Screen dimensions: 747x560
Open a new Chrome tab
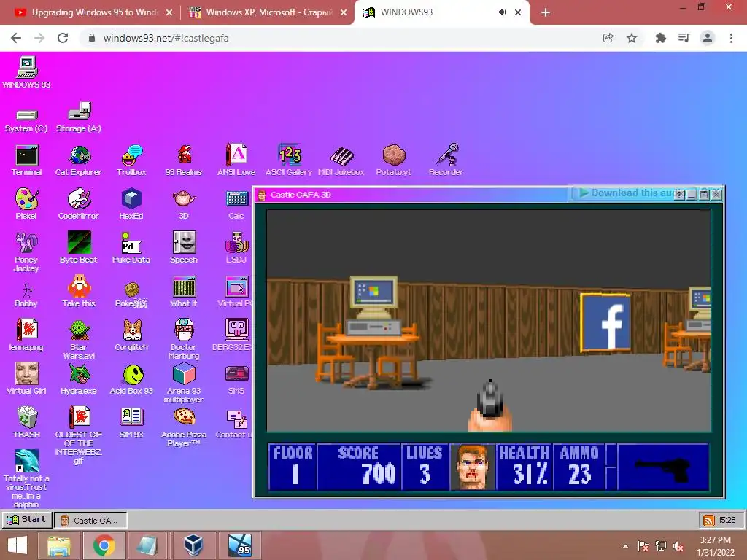coord(546,12)
